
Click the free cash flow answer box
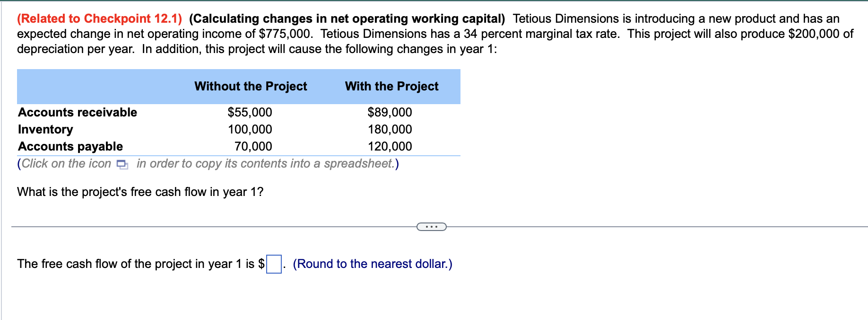click(273, 264)
